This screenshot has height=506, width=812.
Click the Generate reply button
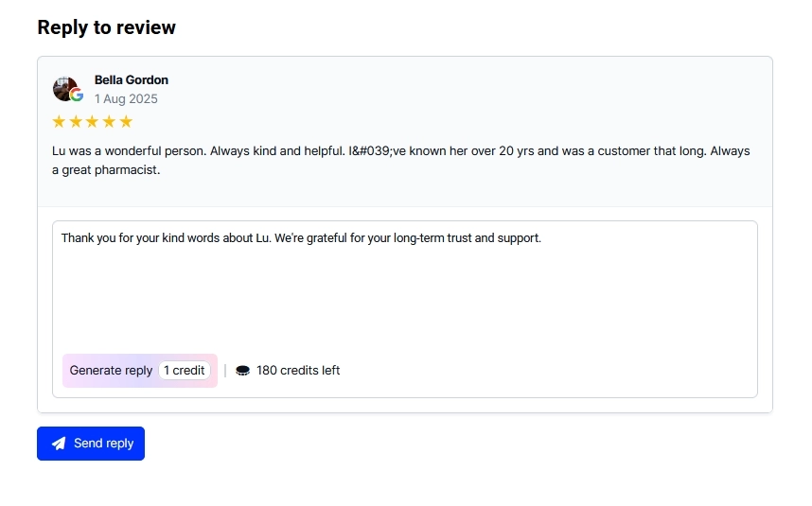pyautogui.click(x=112, y=371)
